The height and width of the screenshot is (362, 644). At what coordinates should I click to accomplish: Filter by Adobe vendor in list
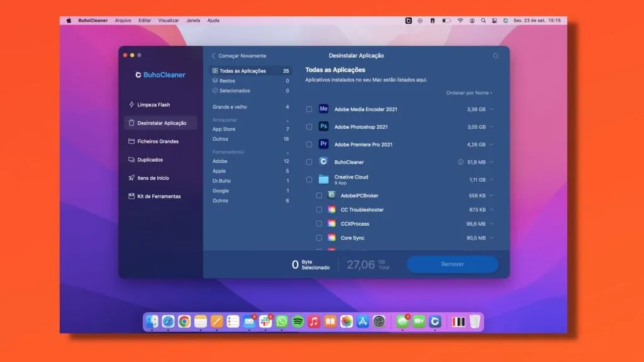click(220, 162)
